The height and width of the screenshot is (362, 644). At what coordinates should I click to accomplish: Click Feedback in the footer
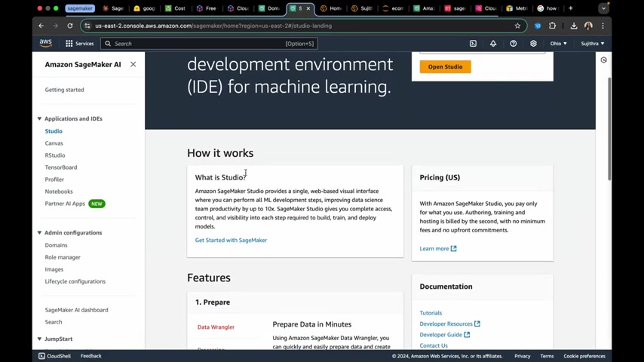pyautogui.click(x=90, y=356)
